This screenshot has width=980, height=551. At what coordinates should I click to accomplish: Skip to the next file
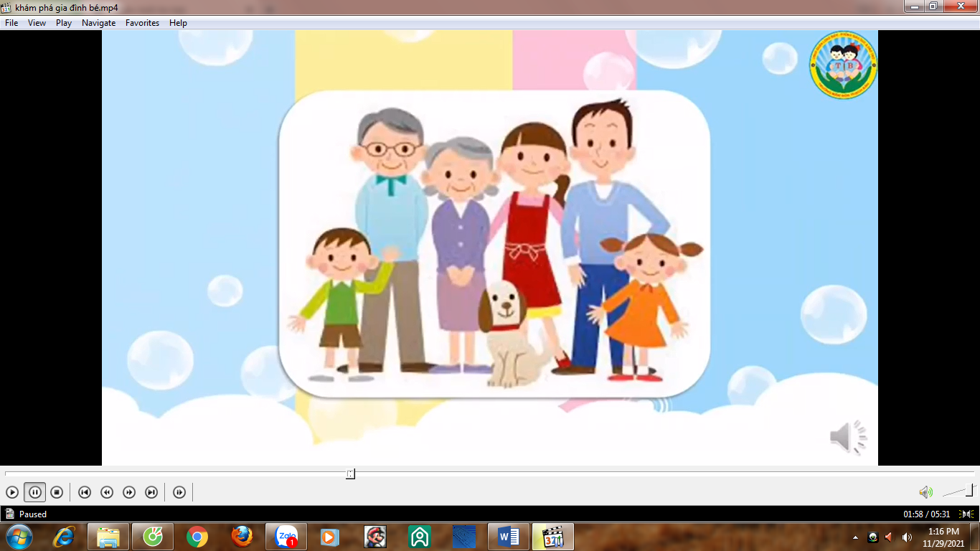[x=151, y=492]
